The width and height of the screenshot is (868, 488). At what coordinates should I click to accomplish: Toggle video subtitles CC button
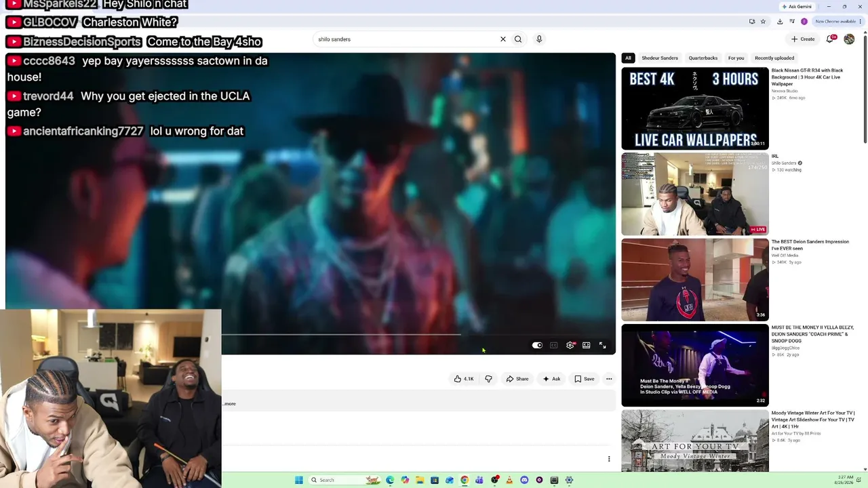point(553,346)
